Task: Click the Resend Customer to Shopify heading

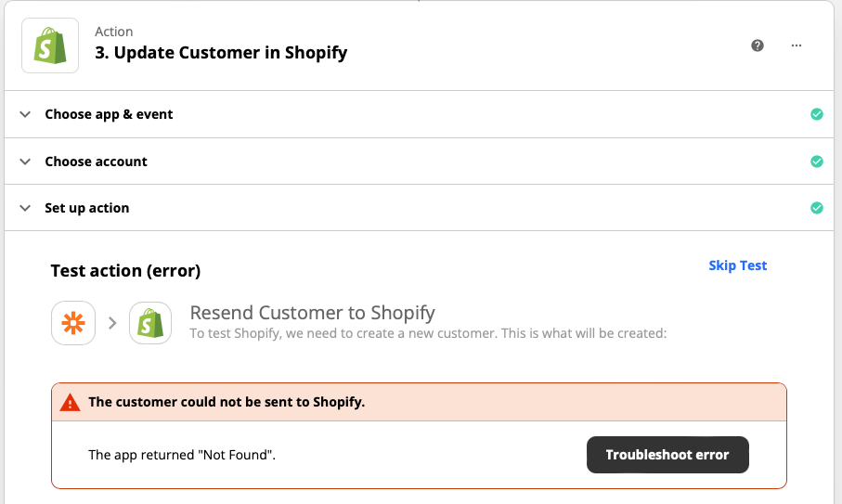Action: (x=313, y=313)
